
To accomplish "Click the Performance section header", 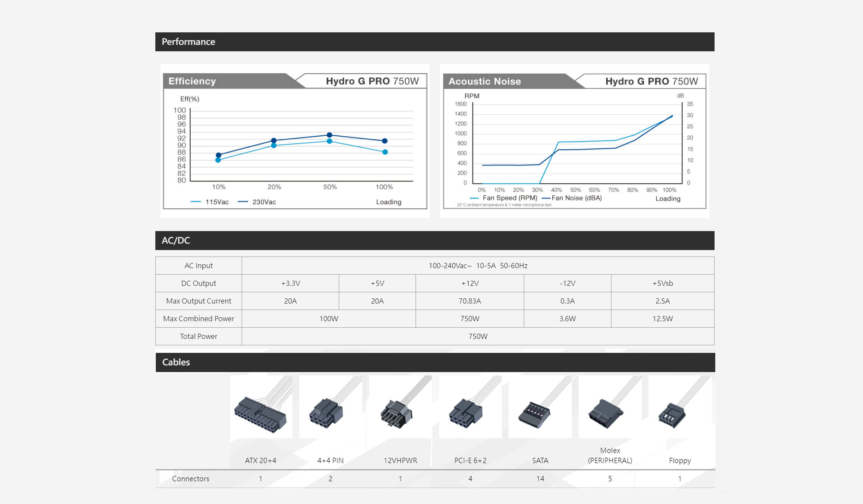I will [x=435, y=42].
